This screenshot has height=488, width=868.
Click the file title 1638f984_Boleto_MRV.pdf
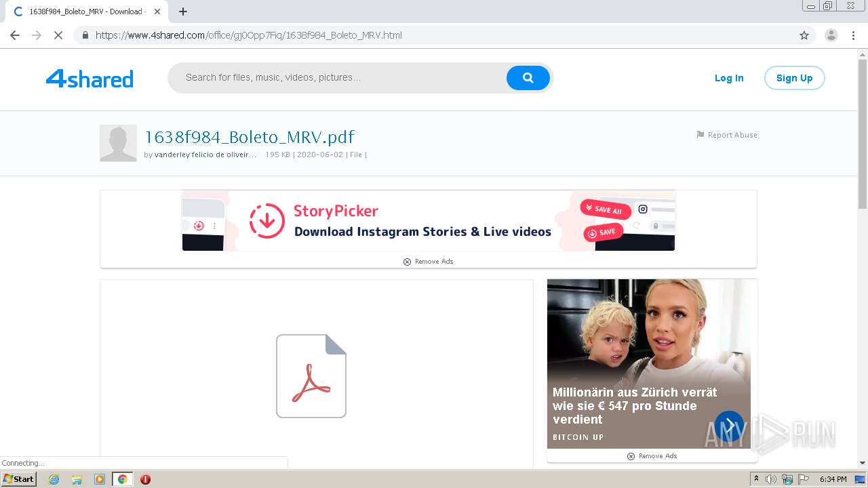[250, 137]
